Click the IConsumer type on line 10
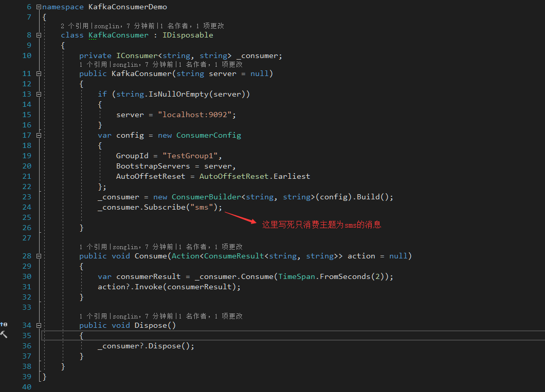 coord(137,55)
